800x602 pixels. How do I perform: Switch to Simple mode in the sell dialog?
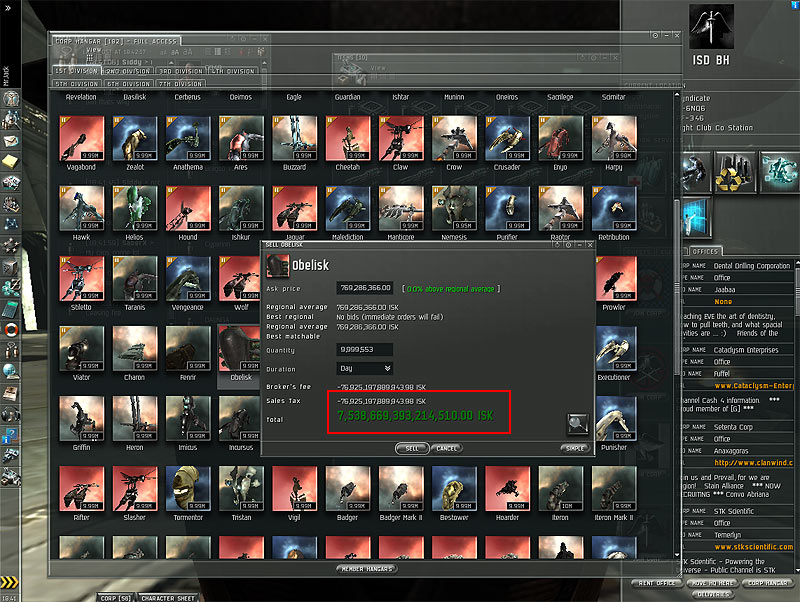(x=575, y=448)
